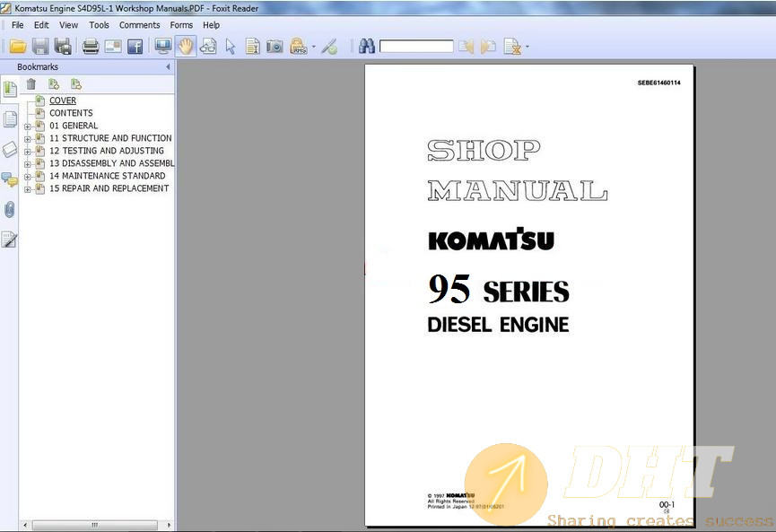Viewport: 776px width, 532px height.
Task: Open the Edit menu
Action: click(41, 25)
